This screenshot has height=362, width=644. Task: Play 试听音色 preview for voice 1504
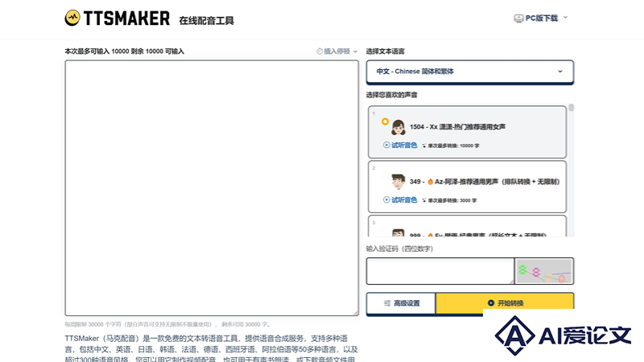(x=399, y=146)
